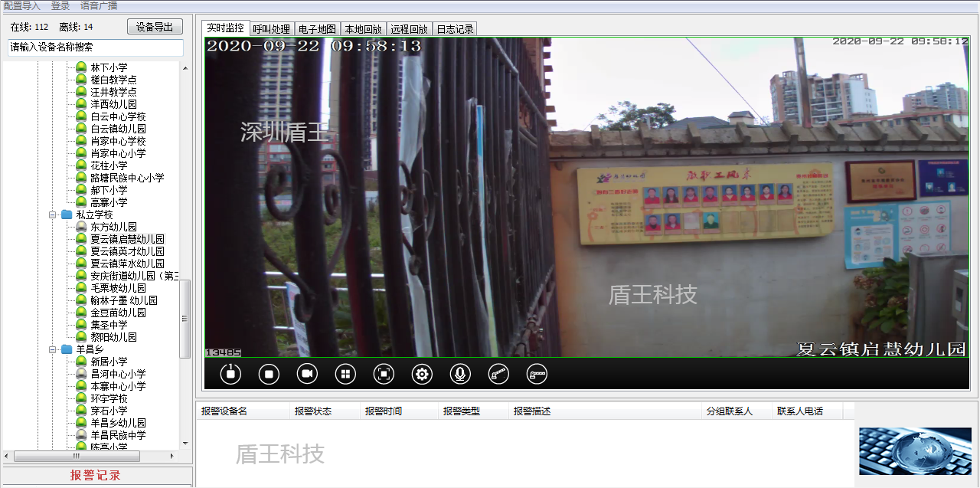
Task: Open the 日志记录 tab
Action: click(x=455, y=29)
